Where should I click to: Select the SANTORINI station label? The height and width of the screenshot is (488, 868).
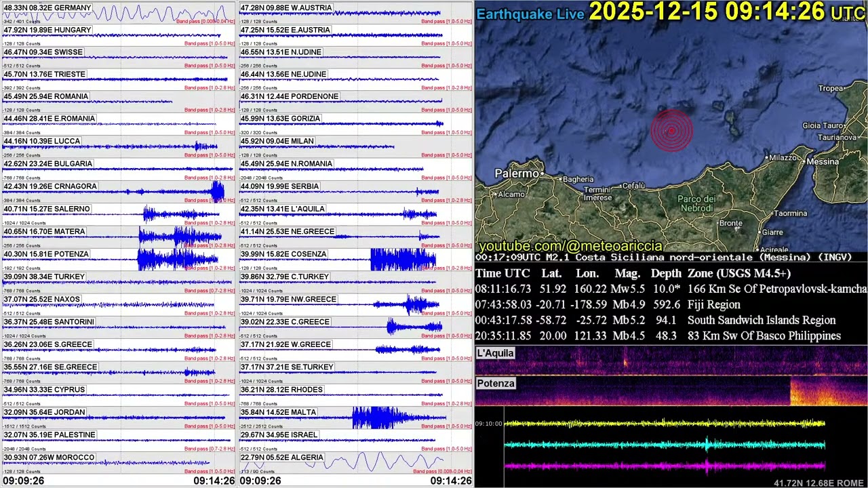50,322
